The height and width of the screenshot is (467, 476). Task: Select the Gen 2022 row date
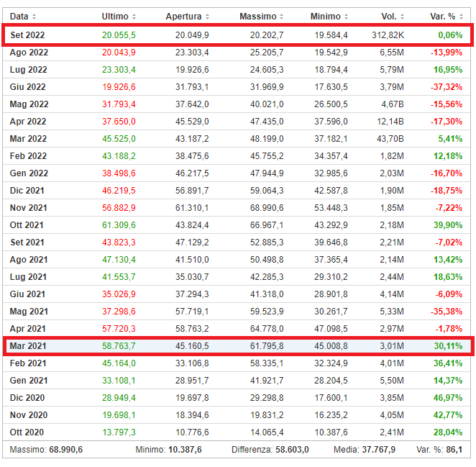tap(29, 173)
